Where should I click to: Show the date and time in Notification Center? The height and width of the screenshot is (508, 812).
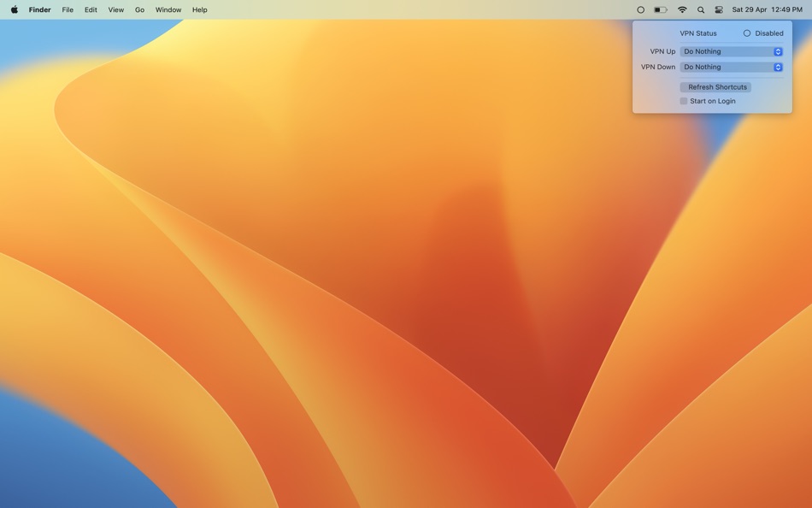point(767,9)
